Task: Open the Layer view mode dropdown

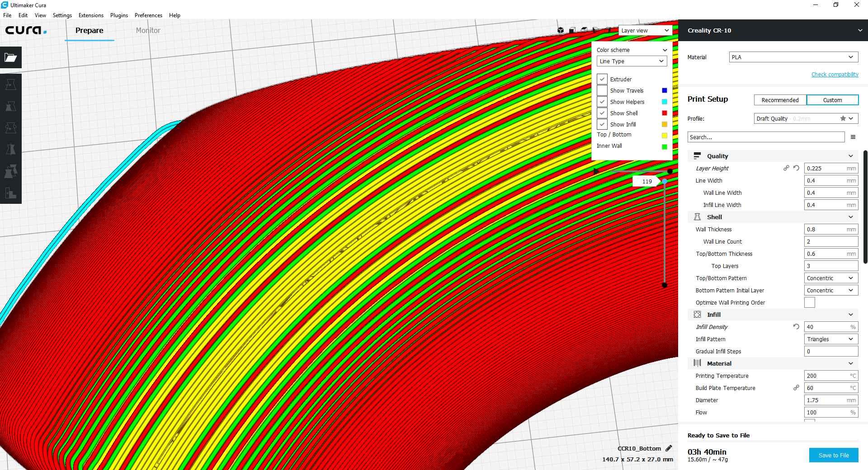Action: pos(645,30)
